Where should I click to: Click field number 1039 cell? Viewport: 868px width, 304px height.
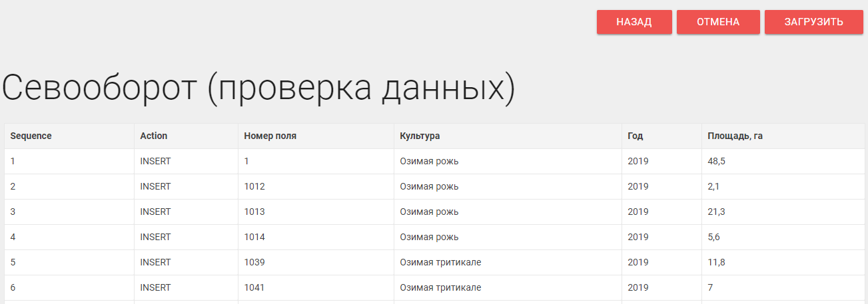(254, 262)
